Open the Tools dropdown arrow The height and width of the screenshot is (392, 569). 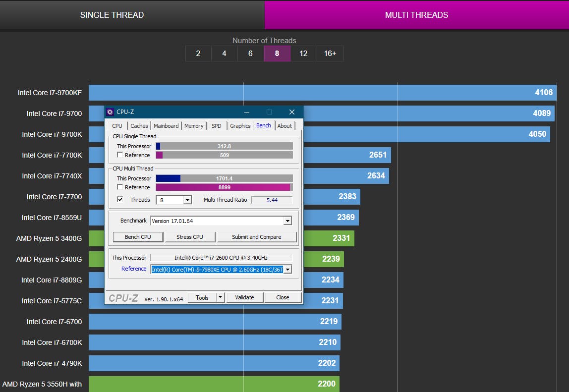coord(220,297)
